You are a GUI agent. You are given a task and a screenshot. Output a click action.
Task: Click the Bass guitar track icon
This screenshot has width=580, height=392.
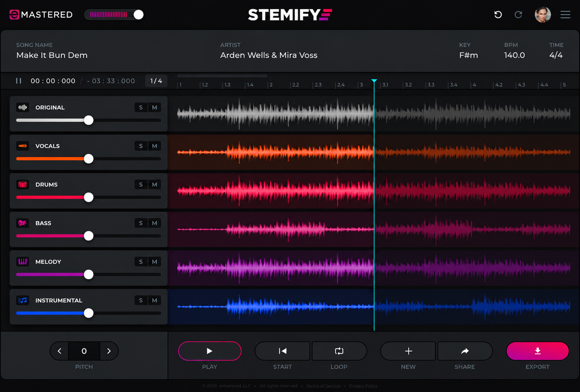pyautogui.click(x=23, y=223)
